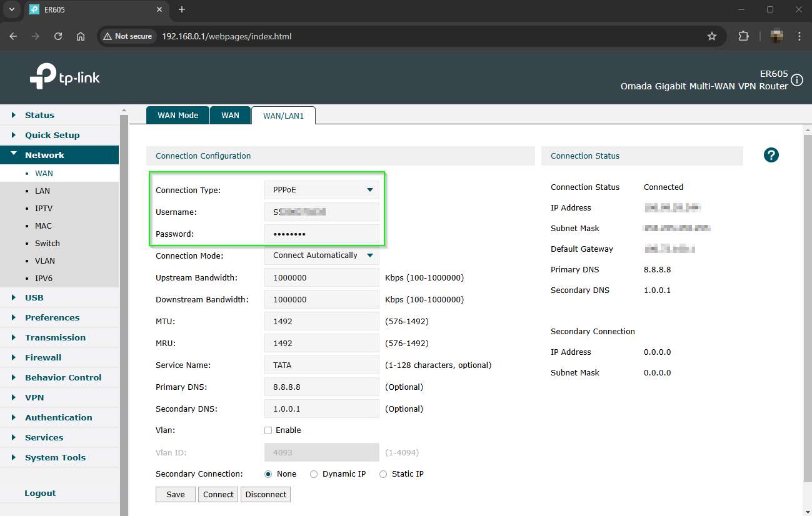This screenshot has width=812, height=516.
Task: Open the browser extensions puzzle icon
Action: coord(743,36)
